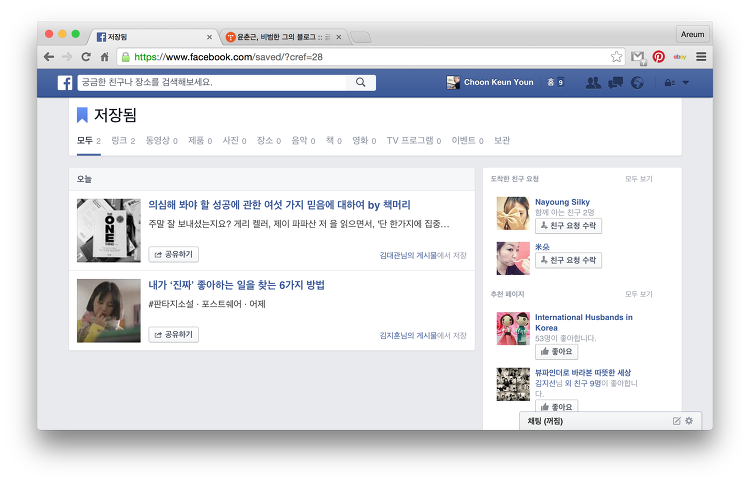Accept Nayoung Silky friend request
Image resolution: width=750 pixels, height=483 pixels.
coord(568,226)
